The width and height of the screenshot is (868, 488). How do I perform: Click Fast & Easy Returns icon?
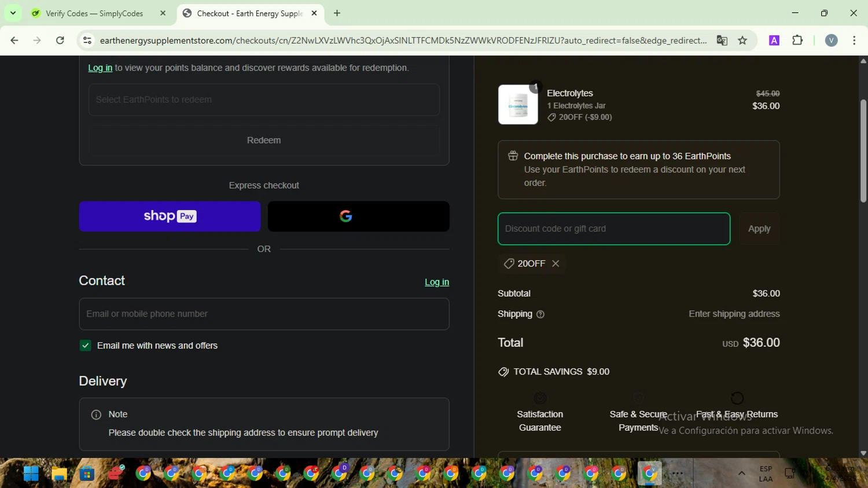coord(737,398)
